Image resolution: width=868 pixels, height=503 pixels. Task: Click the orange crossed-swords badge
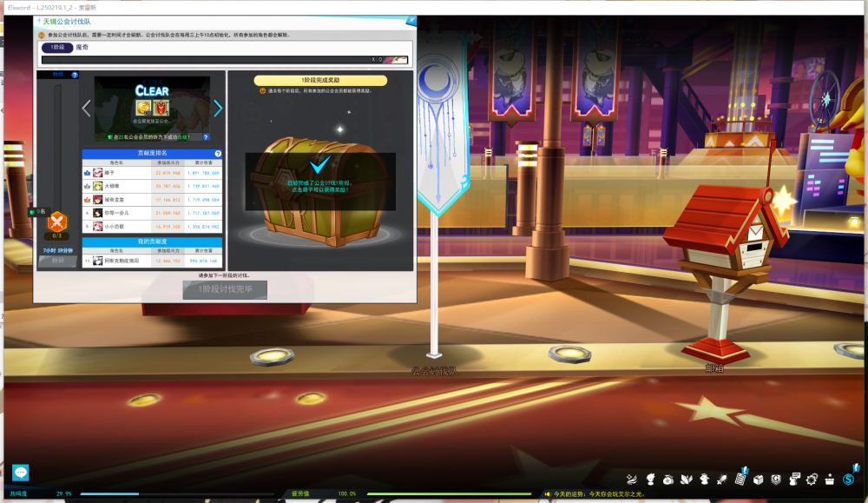[x=57, y=222]
